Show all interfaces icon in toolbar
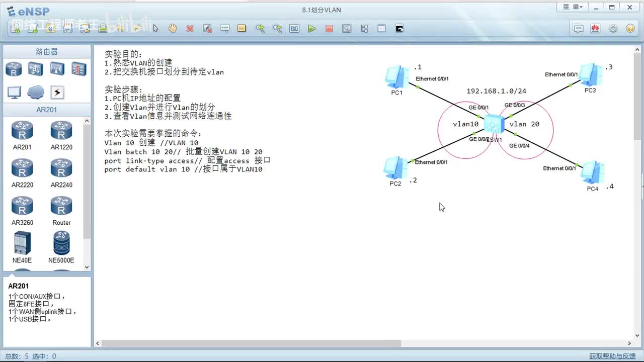The width and height of the screenshot is (644, 362). click(x=364, y=29)
